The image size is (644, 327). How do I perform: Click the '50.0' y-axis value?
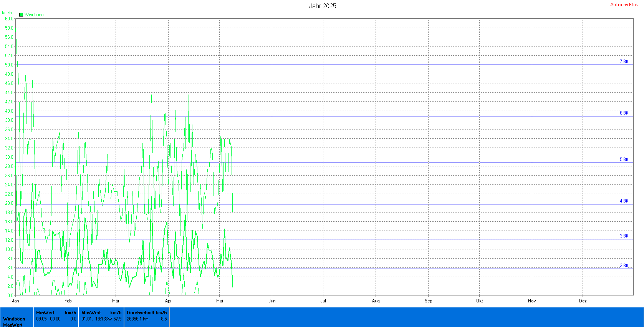click(x=9, y=65)
